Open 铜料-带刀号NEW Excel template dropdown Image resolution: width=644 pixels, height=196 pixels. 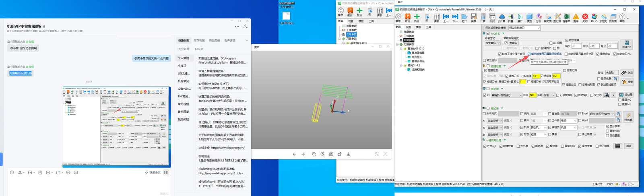tap(602, 114)
